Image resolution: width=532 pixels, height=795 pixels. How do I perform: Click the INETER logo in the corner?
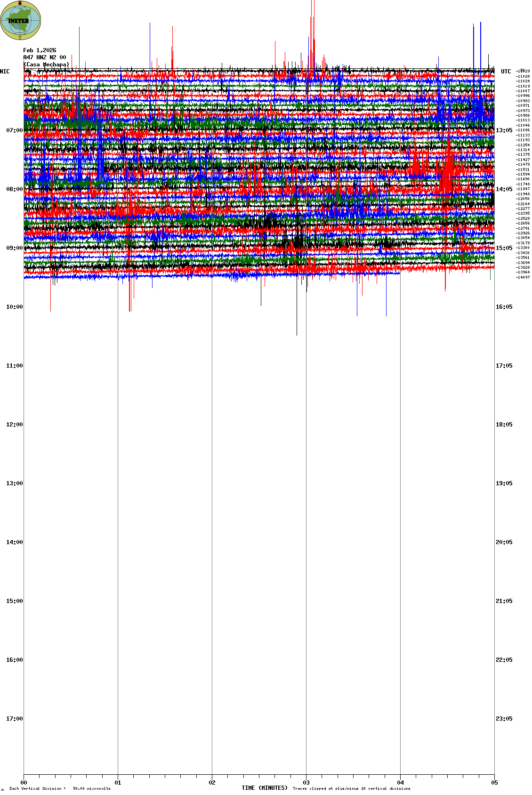[x=20, y=20]
